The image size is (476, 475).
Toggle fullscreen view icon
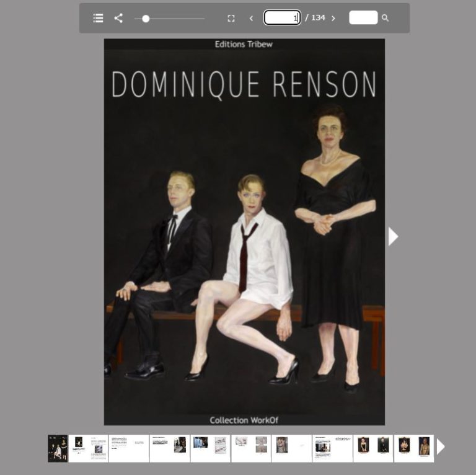tap(231, 19)
